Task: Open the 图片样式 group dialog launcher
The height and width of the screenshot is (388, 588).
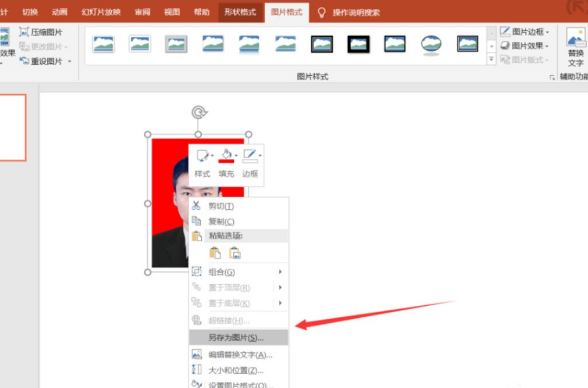Action: point(552,77)
